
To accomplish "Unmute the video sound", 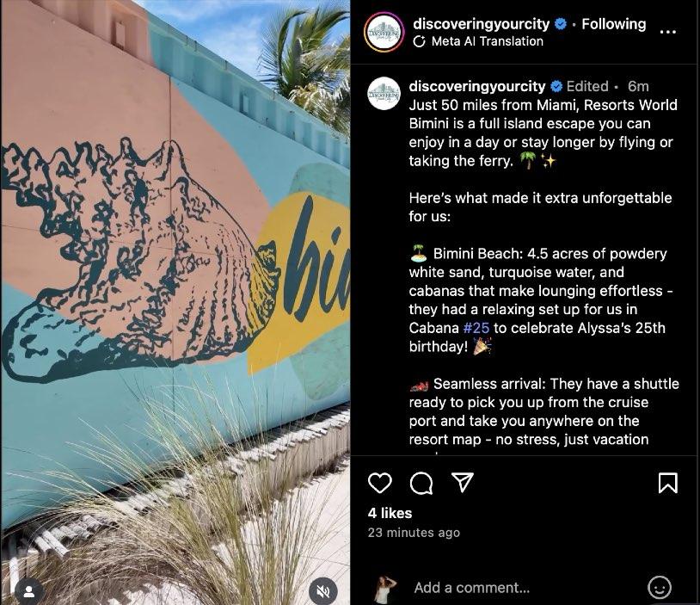I will click(322, 591).
